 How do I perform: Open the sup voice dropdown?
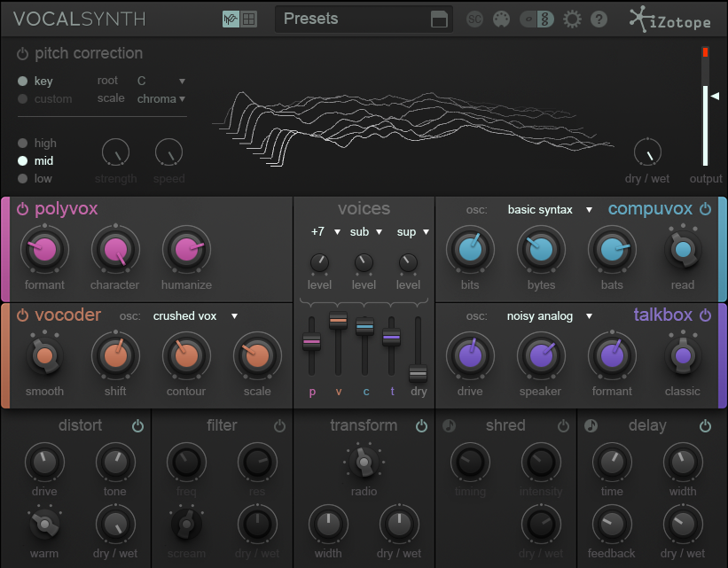[x=412, y=231]
